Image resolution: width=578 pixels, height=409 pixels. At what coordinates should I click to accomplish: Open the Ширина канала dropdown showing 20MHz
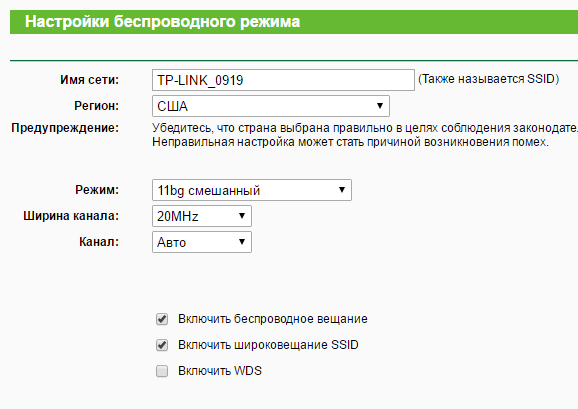pos(202,216)
